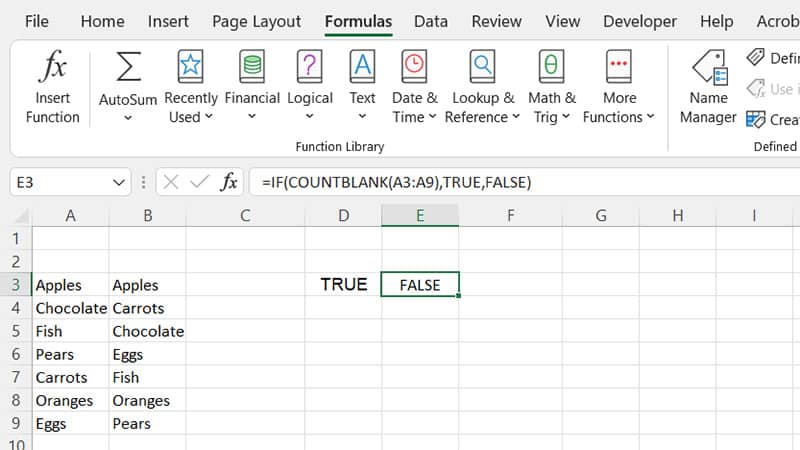
Task: Switch to the View tab
Action: [x=562, y=21]
